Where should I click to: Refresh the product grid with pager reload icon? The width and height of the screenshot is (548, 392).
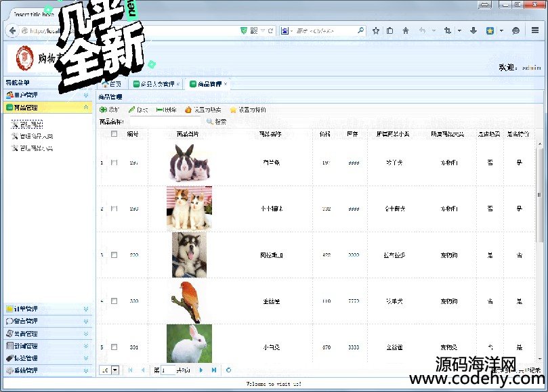click(x=228, y=370)
